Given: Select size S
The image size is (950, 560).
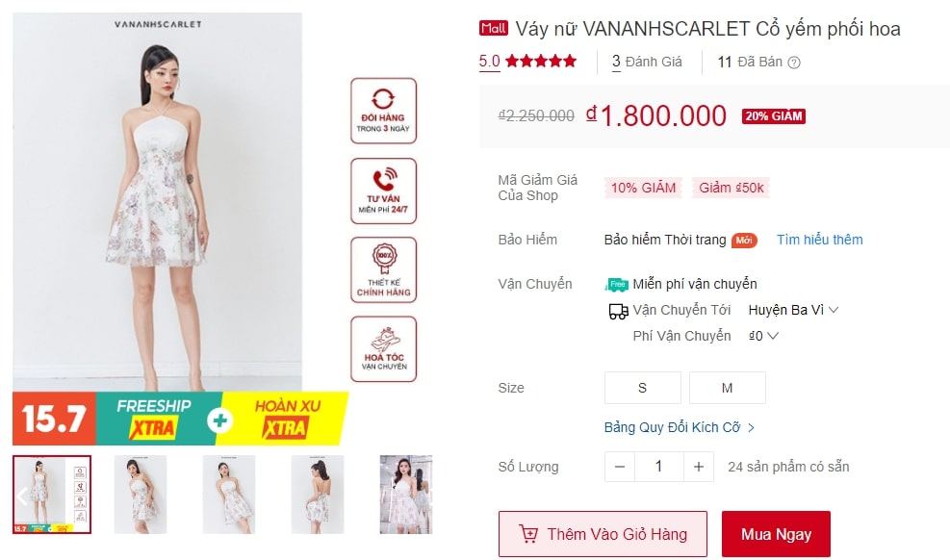Looking at the screenshot, I should point(642,388).
